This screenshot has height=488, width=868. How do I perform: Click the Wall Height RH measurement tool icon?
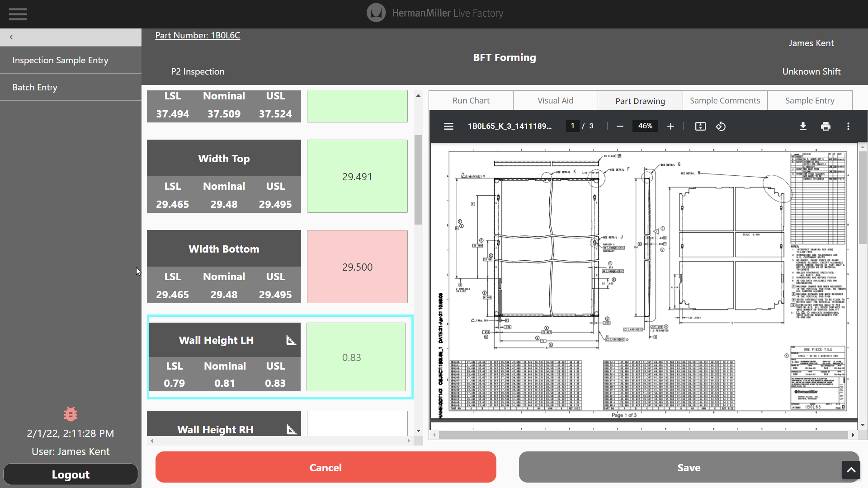(x=292, y=429)
